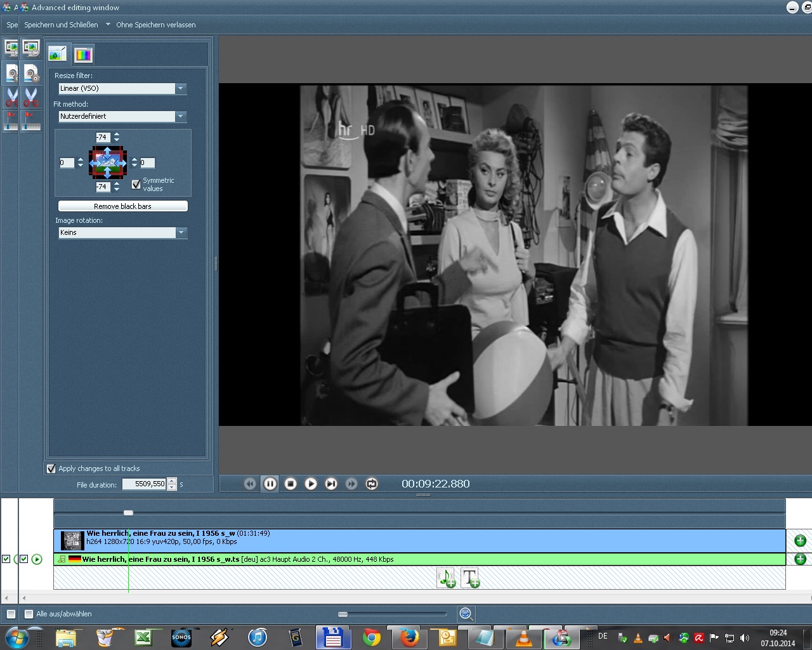The height and width of the screenshot is (650, 812).
Task: Stop the video playback
Action: pos(291,484)
